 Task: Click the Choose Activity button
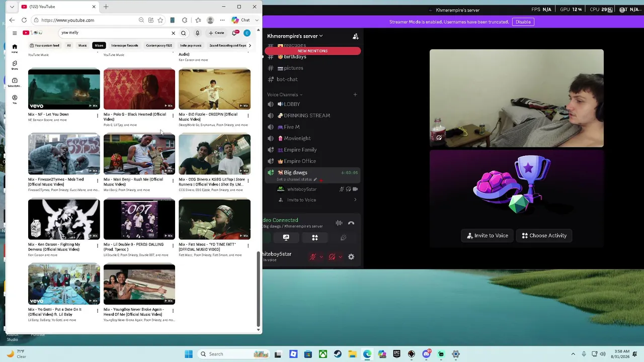[x=544, y=236]
